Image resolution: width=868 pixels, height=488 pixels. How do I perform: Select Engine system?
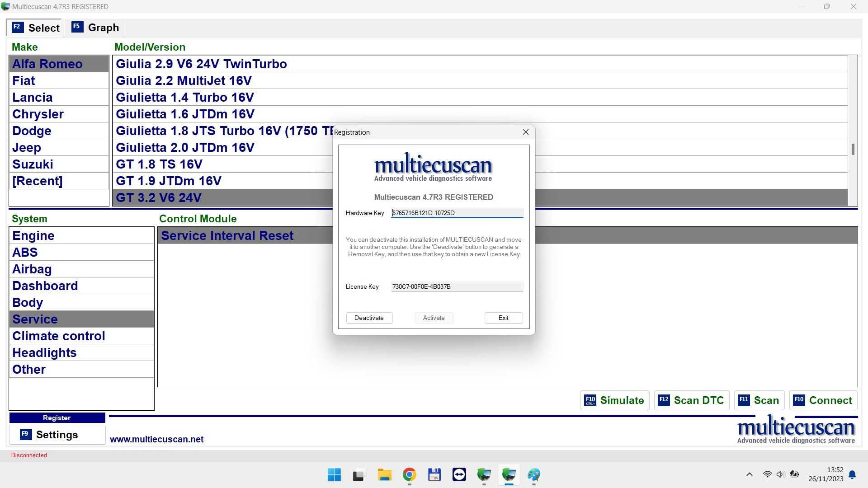(81, 235)
